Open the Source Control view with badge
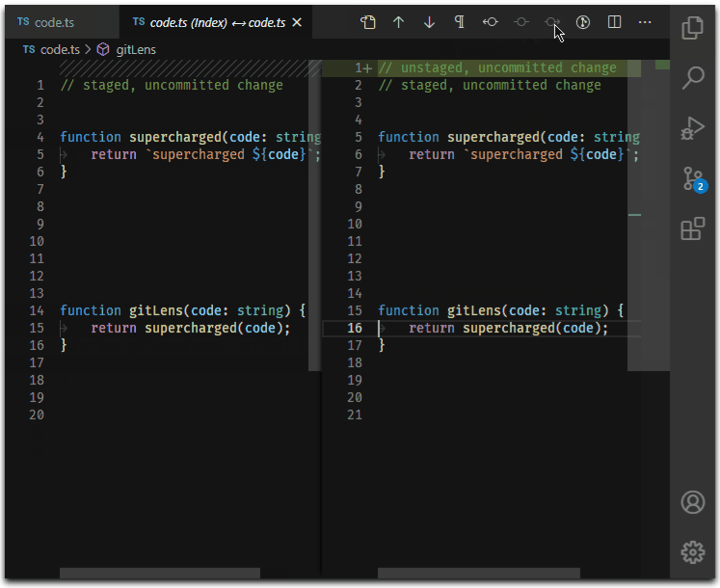The width and height of the screenshot is (720, 588). pos(692,178)
